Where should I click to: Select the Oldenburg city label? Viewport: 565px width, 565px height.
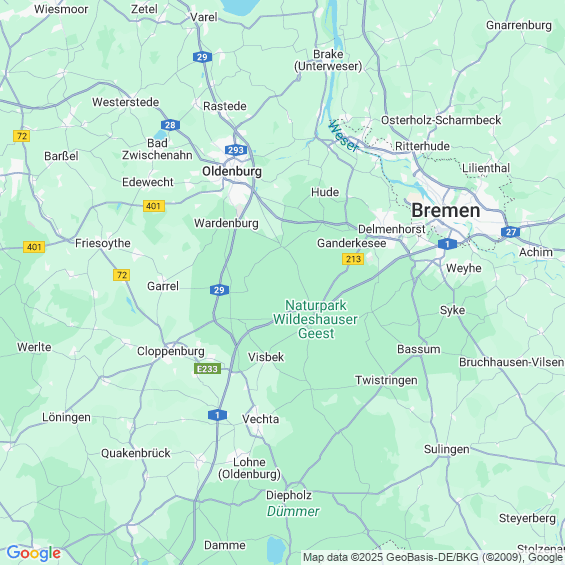pos(232,172)
